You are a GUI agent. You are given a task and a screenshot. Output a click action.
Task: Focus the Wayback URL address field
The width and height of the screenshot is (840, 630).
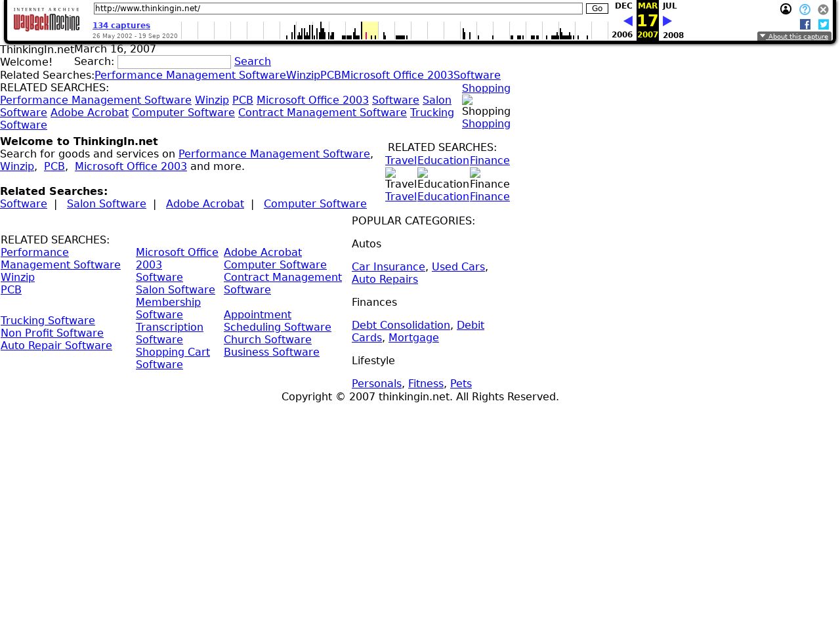tap(338, 9)
